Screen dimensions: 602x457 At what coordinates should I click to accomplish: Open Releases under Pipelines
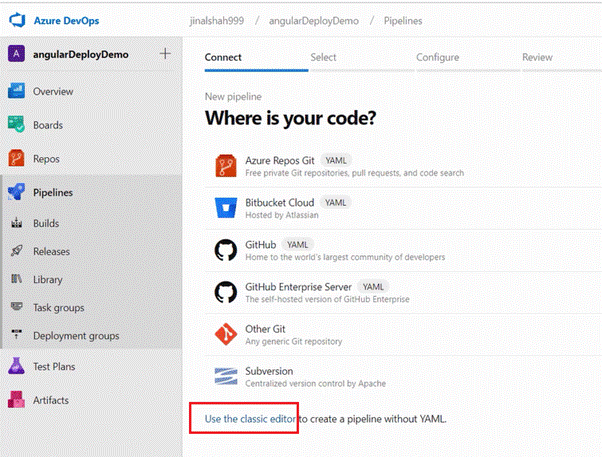click(51, 252)
